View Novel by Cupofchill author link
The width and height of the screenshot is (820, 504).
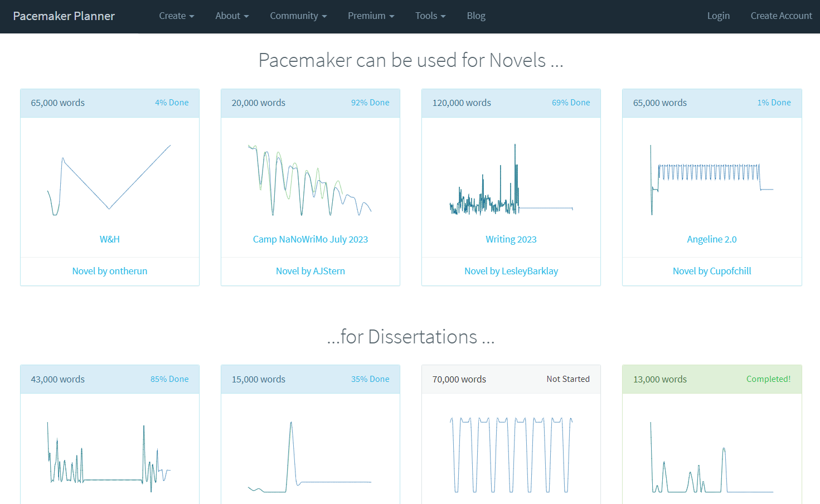pyautogui.click(x=712, y=271)
